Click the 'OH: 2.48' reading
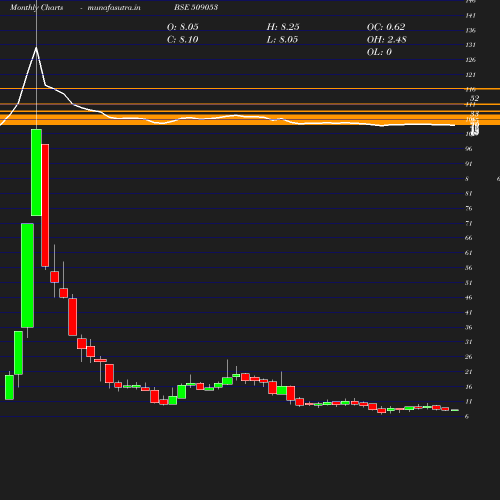Screen dimensions: 500x500 tap(386, 39)
